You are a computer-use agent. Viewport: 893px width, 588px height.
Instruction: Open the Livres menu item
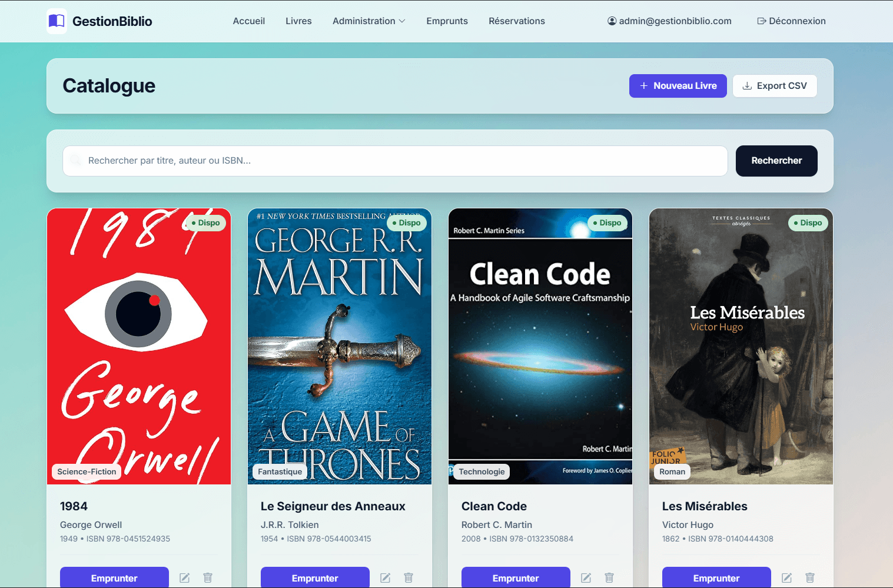298,21
